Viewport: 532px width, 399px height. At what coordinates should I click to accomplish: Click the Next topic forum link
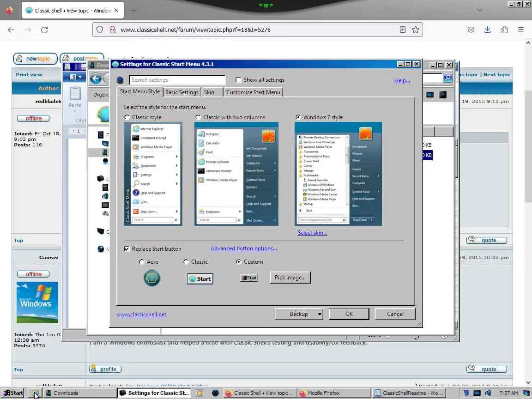point(497,75)
